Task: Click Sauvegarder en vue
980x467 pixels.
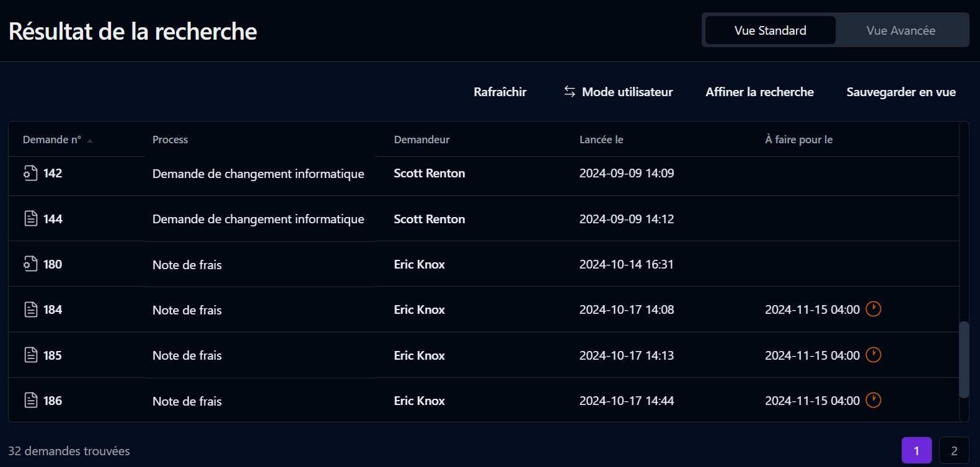Action: [901, 92]
